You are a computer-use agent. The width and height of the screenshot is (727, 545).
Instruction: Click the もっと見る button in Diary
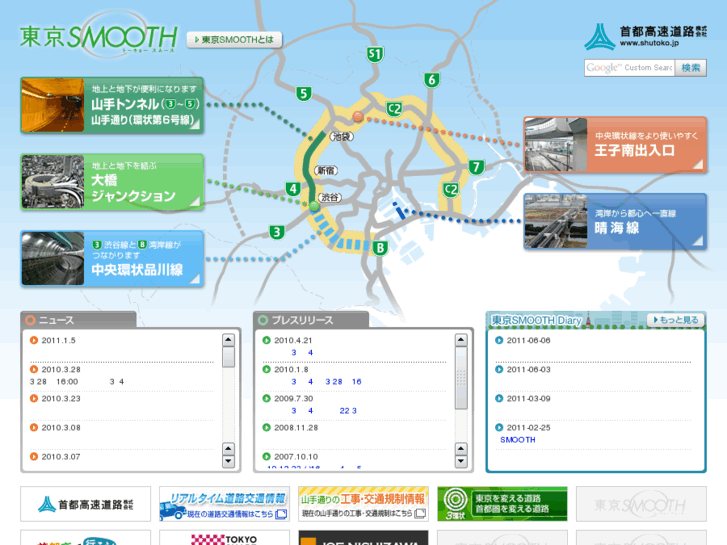click(x=676, y=320)
